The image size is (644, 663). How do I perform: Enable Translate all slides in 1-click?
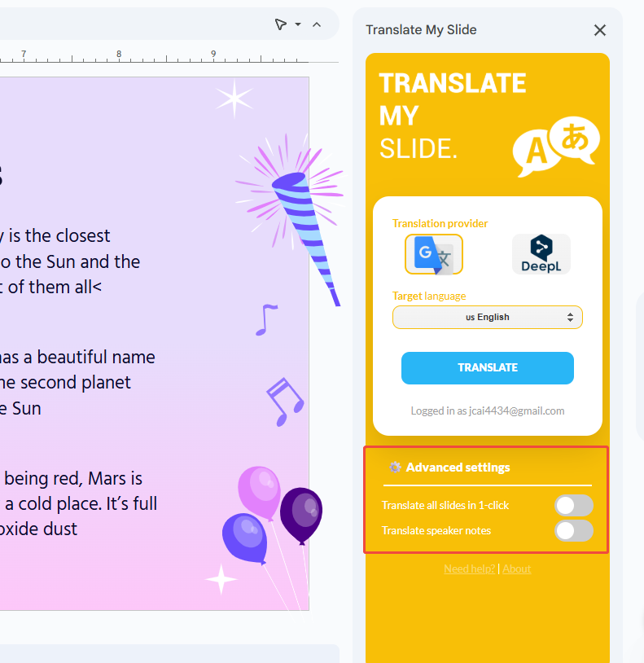click(573, 506)
